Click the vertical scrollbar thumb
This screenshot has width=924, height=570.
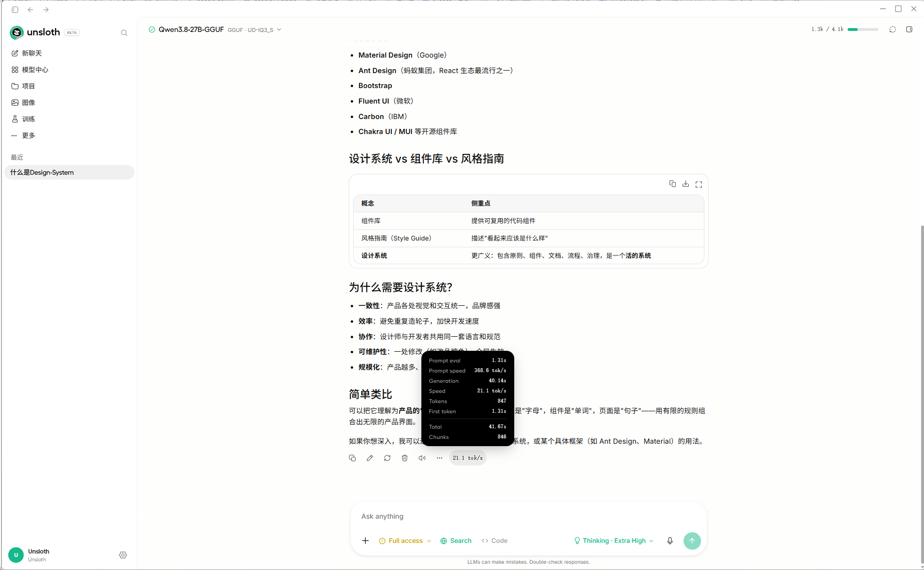pos(922,394)
